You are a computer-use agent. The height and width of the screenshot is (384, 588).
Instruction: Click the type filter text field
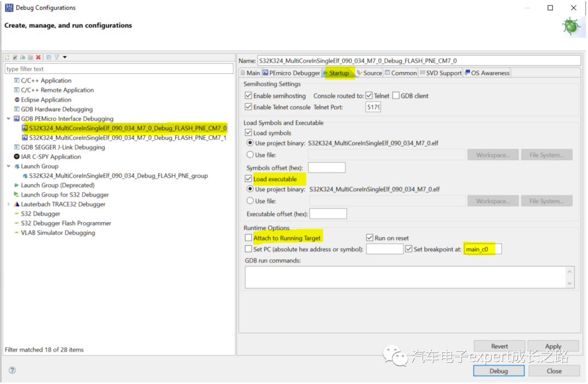pyautogui.click(x=119, y=69)
